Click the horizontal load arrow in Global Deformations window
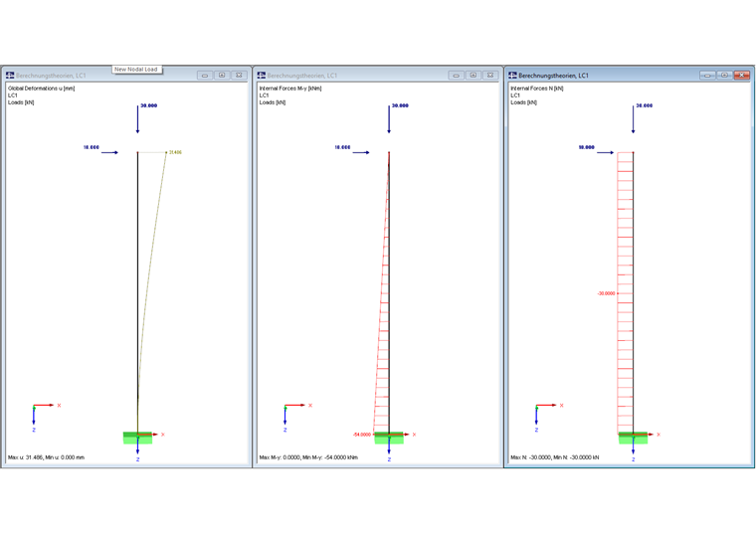Image resolution: width=756 pixels, height=535 pixels. [109, 153]
